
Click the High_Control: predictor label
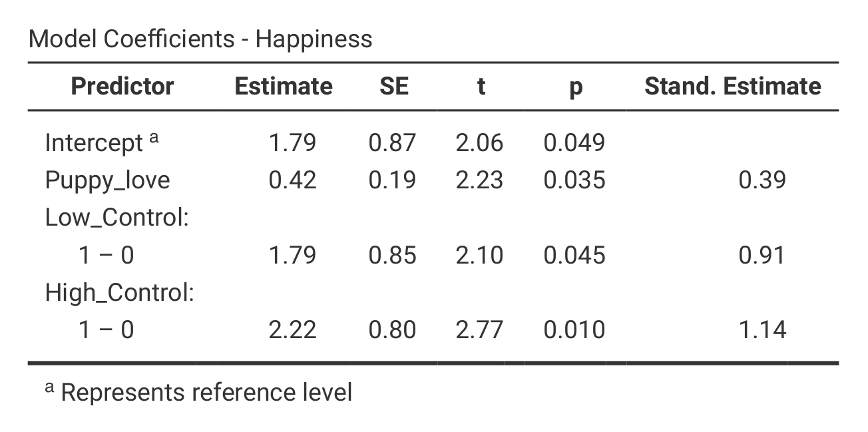[120, 293]
